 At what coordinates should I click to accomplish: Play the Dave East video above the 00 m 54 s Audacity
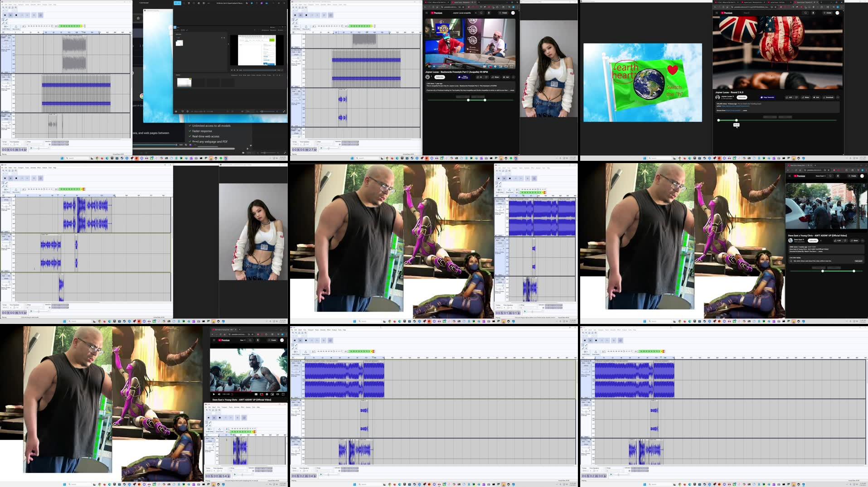point(214,394)
